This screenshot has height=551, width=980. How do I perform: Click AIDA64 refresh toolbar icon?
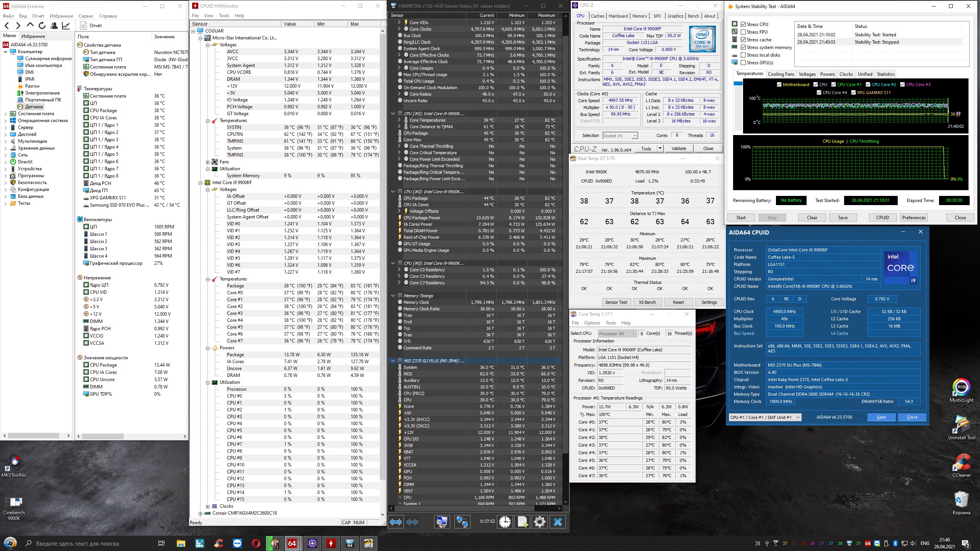click(42, 26)
